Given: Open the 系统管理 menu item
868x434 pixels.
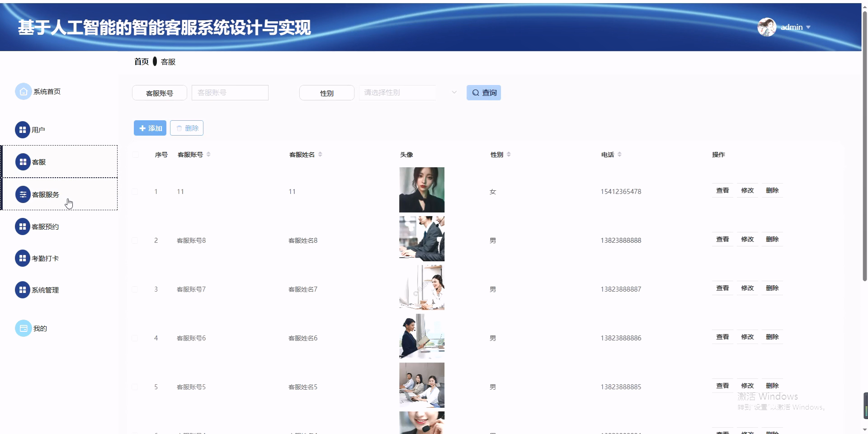Looking at the screenshot, I should 60,290.
